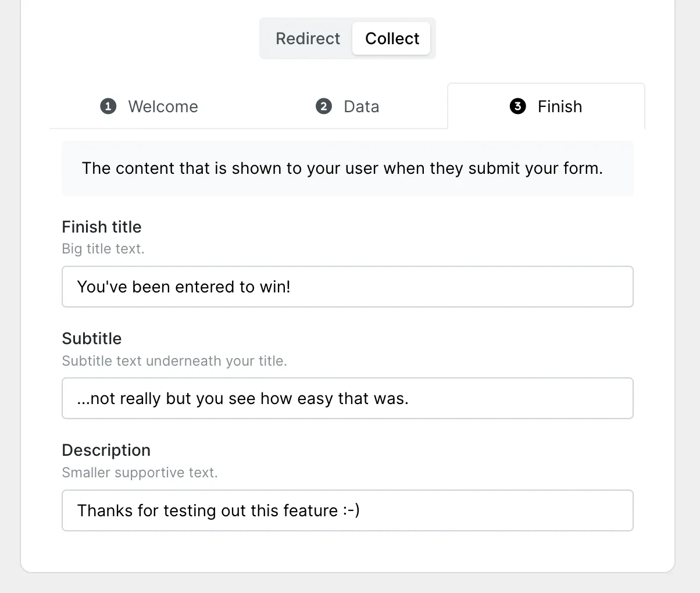Focus the Description text field

[x=347, y=510]
